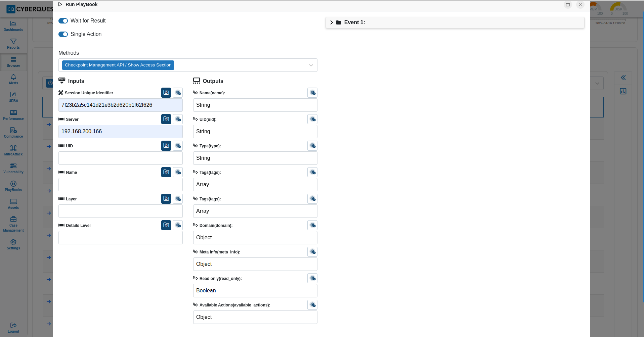Open Performance in the sidebar
This screenshot has width=644, height=337.
click(13, 115)
